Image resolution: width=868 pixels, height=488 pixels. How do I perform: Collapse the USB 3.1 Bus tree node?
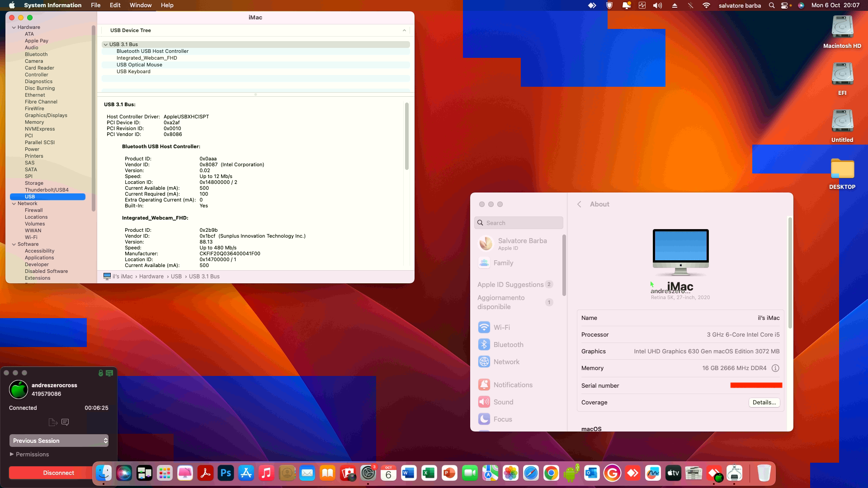click(105, 44)
